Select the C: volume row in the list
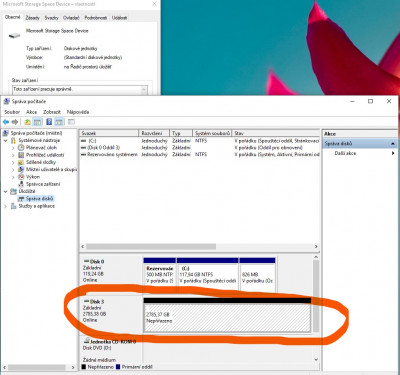The height and width of the screenshot is (375, 400). [x=199, y=141]
